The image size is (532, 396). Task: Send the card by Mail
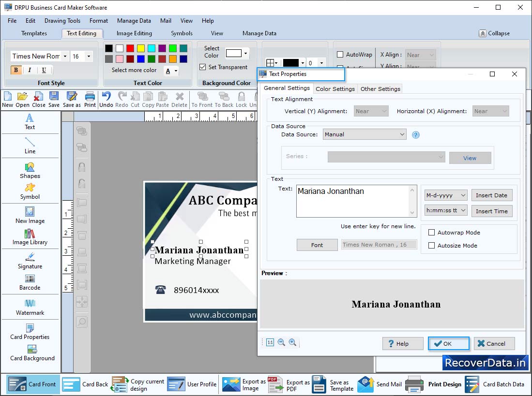tap(380, 384)
